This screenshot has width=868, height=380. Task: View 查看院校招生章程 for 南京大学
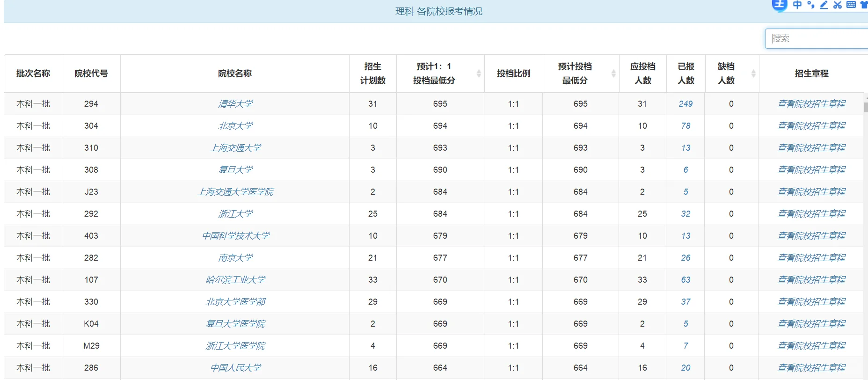coord(811,258)
